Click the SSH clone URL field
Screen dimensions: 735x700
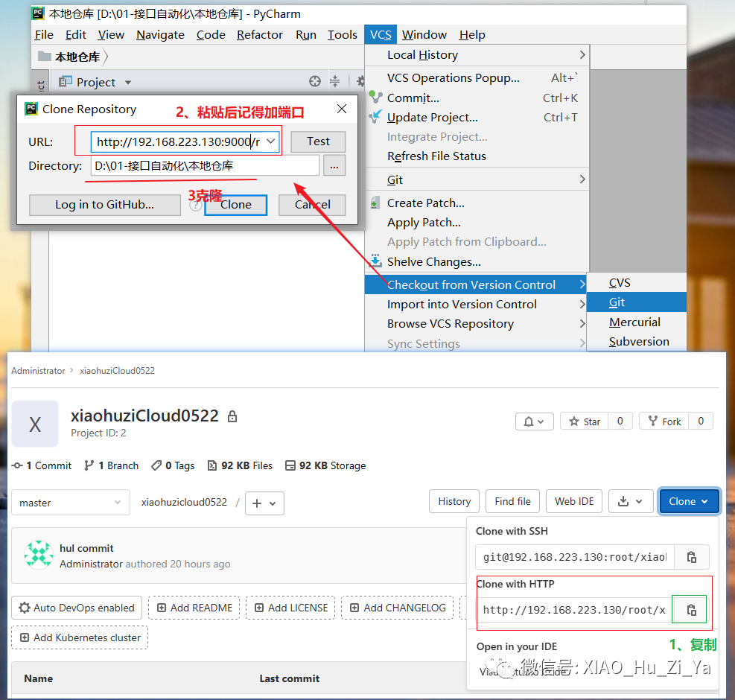[x=575, y=557]
